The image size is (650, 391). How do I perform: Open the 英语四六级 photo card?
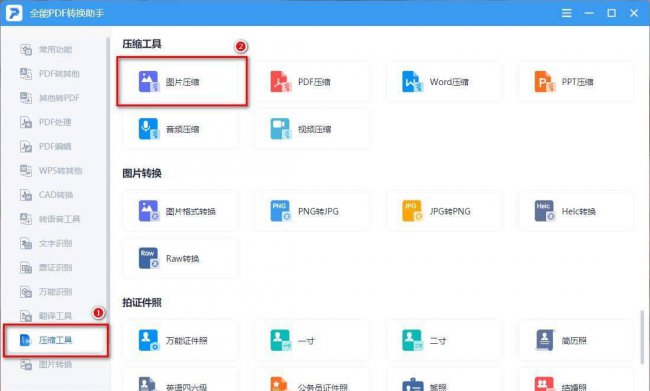click(180, 379)
